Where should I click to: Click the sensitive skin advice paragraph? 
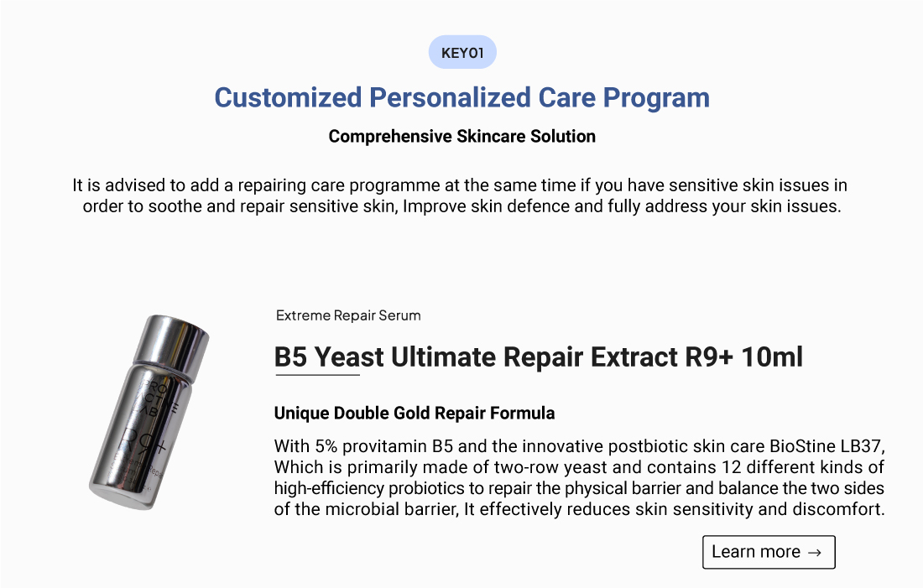point(461,195)
